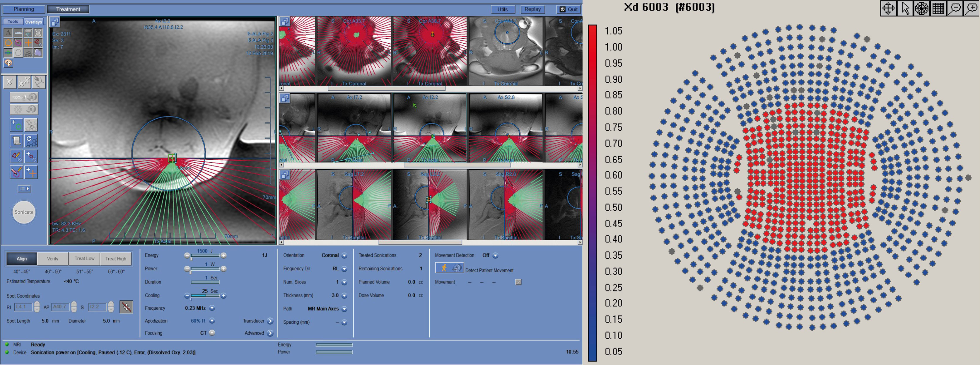The width and height of the screenshot is (980, 365).
Task: Click the Power decrease minus button
Action: [187, 269]
